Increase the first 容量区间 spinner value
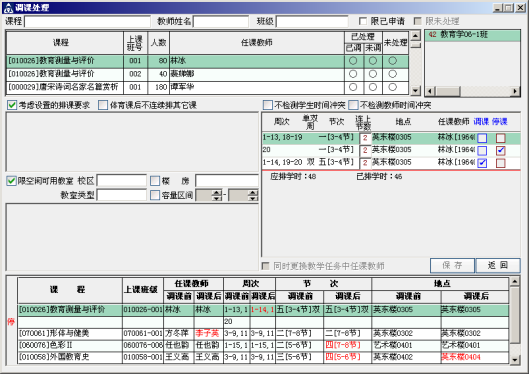 pyautogui.click(x=217, y=192)
